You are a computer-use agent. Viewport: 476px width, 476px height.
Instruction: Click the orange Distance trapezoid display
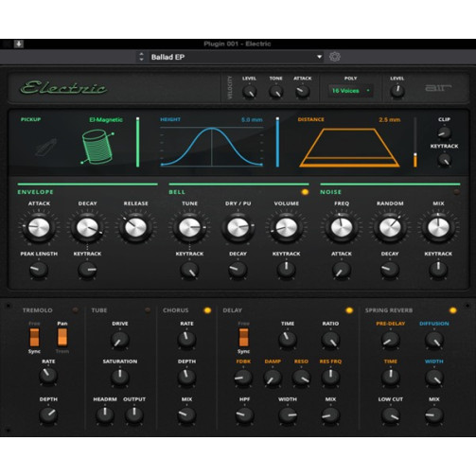pos(349,148)
